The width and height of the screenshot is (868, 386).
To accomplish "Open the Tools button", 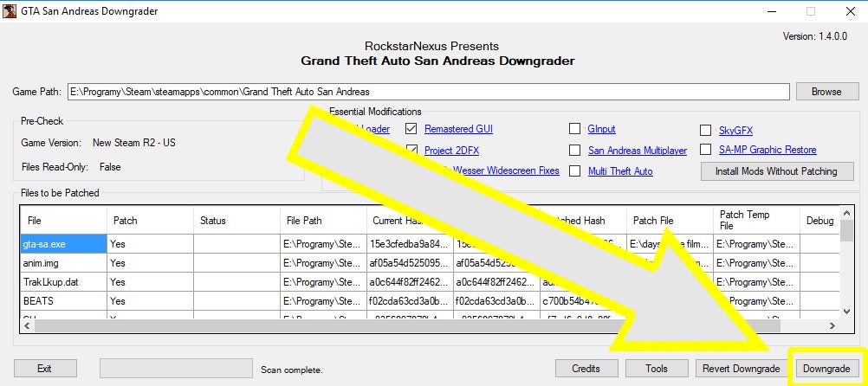I will coord(656,369).
